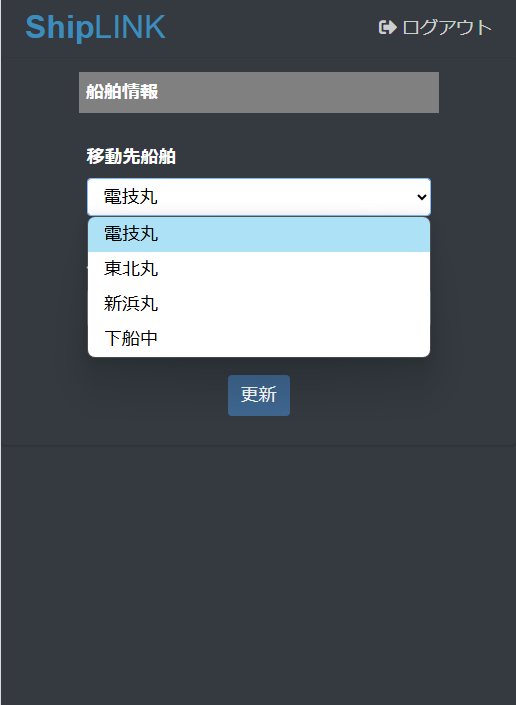Screen dimensions: 516x705
Task: Click the bold Ship part of logo
Action: 59,27
